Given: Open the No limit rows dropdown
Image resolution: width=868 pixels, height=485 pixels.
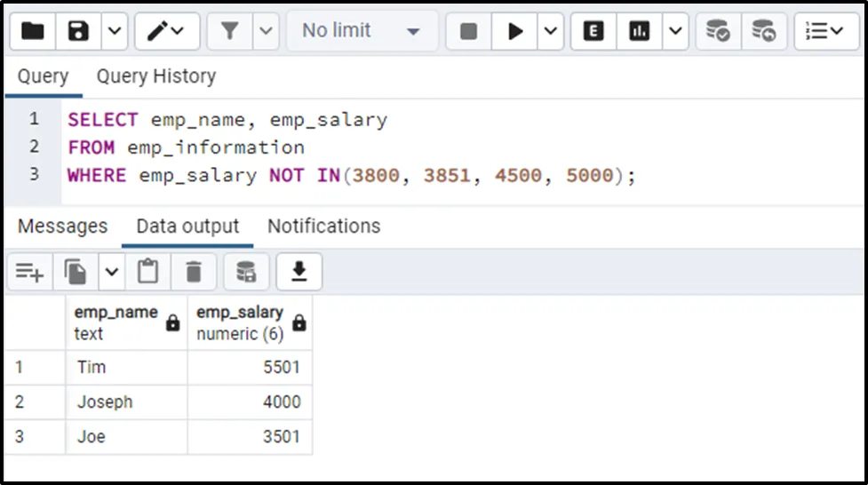Looking at the screenshot, I should click(x=361, y=31).
